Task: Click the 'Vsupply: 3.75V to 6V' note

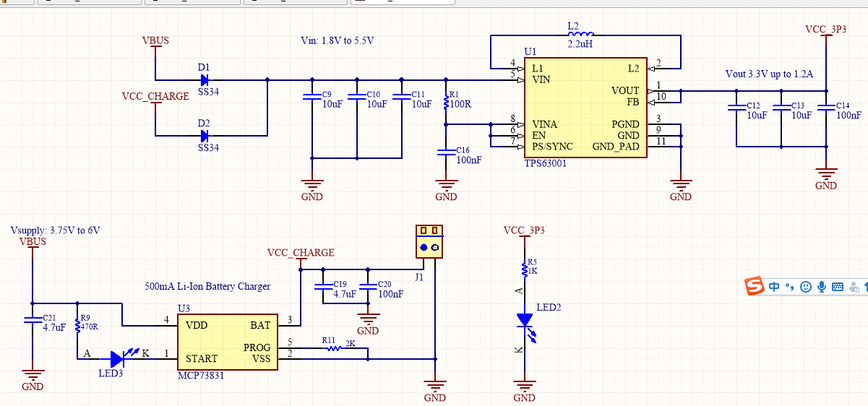Action: coord(55,230)
